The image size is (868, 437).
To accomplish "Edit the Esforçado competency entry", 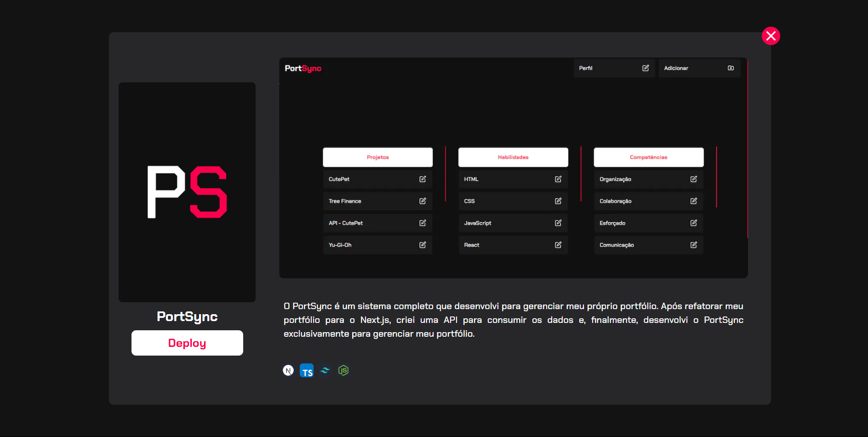I will click(x=694, y=223).
